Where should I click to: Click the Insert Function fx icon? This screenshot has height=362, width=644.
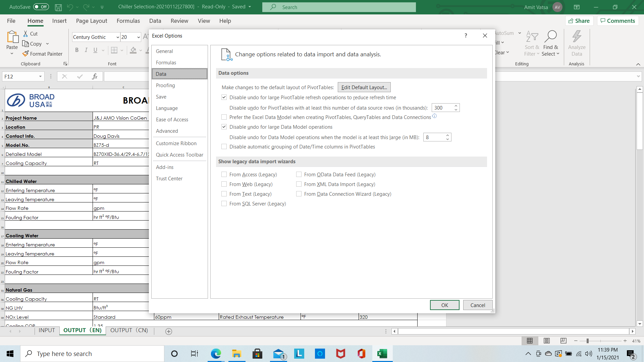tap(95, 76)
